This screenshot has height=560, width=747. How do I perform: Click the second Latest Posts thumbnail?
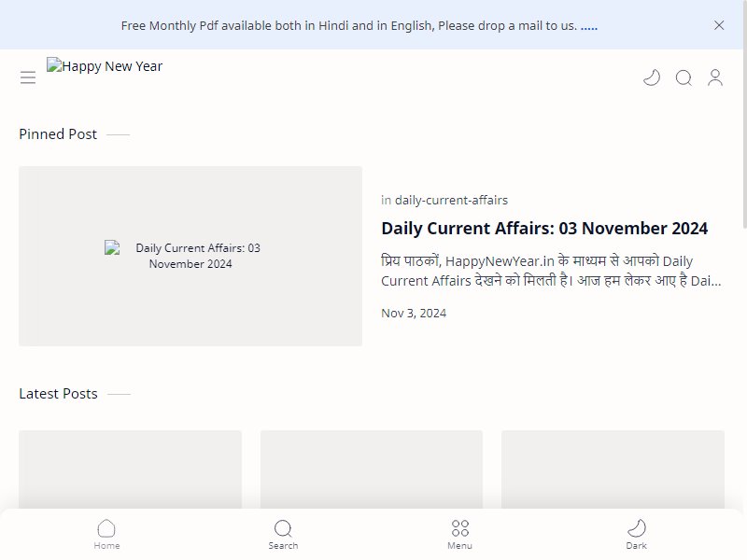click(x=372, y=469)
